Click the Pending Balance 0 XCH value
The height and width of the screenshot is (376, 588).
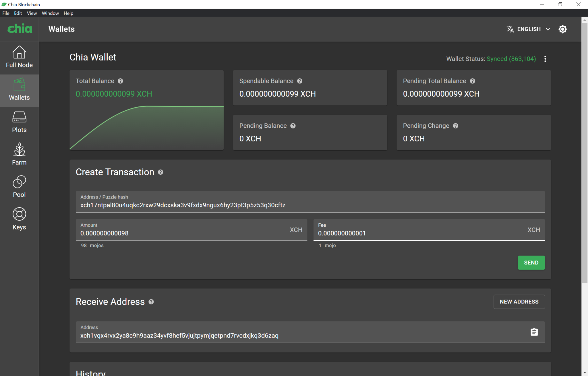[x=250, y=139]
